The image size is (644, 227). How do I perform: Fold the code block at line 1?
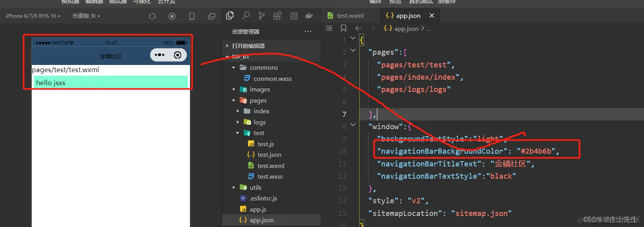tap(353, 38)
